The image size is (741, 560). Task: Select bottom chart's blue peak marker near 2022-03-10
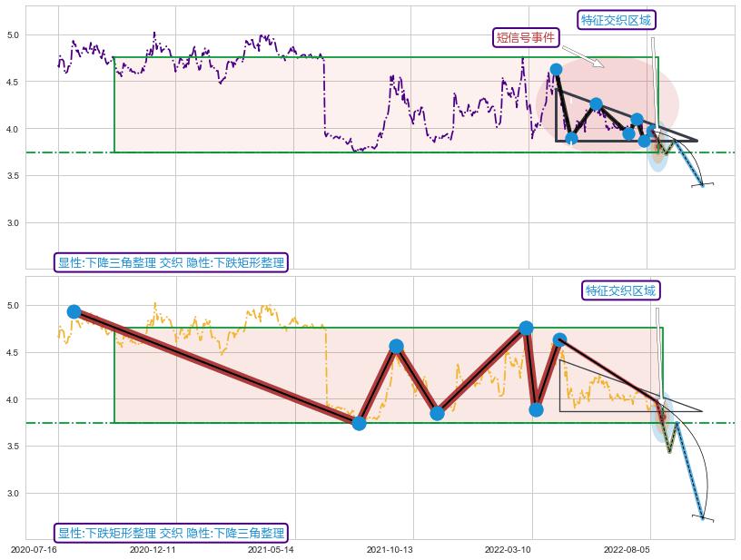click(526, 328)
